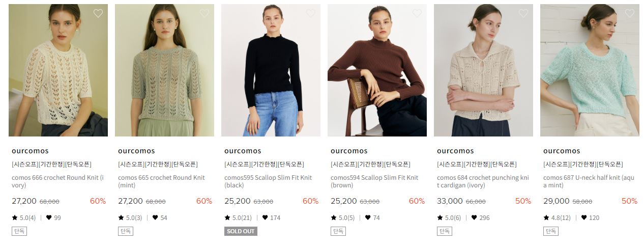Open comos 666 crochet Round Knit (ivory) link
The height and width of the screenshot is (247, 644).
tap(57, 181)
